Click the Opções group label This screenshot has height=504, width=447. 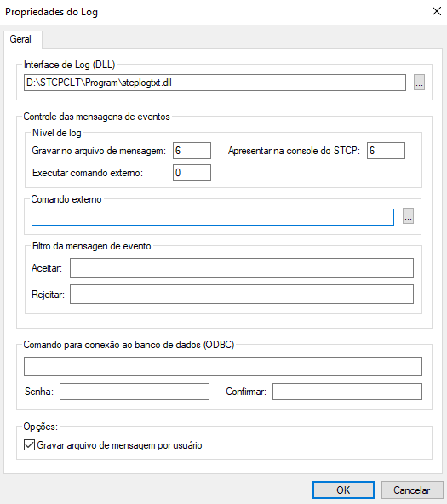click(x=41, y=427)
